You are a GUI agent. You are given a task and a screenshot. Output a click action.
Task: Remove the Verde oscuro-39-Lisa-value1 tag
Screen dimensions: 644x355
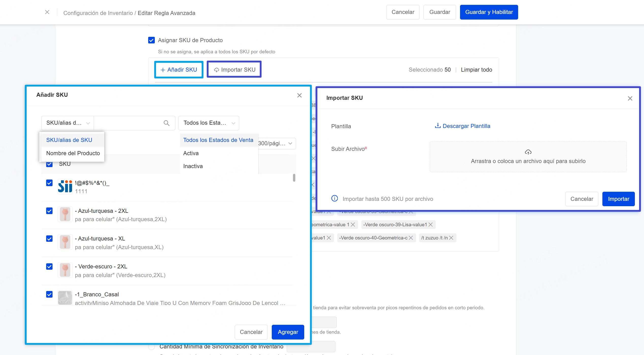pos(431,225)
